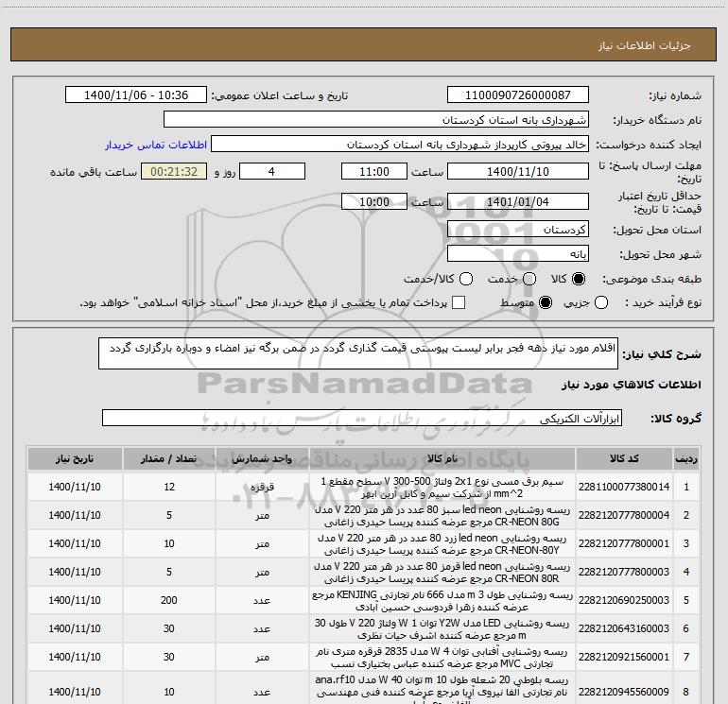Click the تاریخ نیاز column header
The image size is (728, 704).
click(75, 459)
